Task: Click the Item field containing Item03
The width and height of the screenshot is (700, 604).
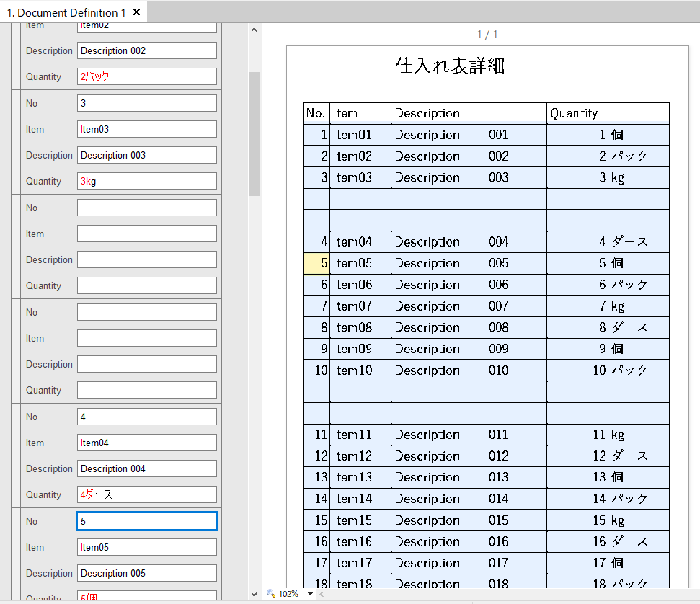Action: pyautogui.click(x=147, y=129)
